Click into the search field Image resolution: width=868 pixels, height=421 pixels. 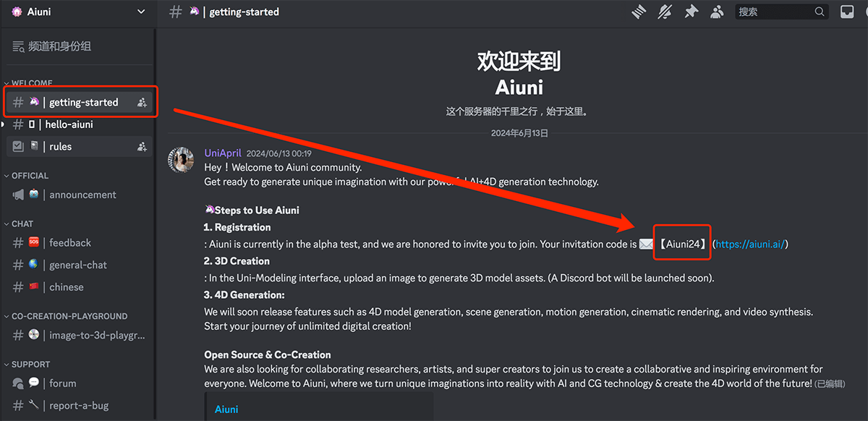tap(774, 12)
